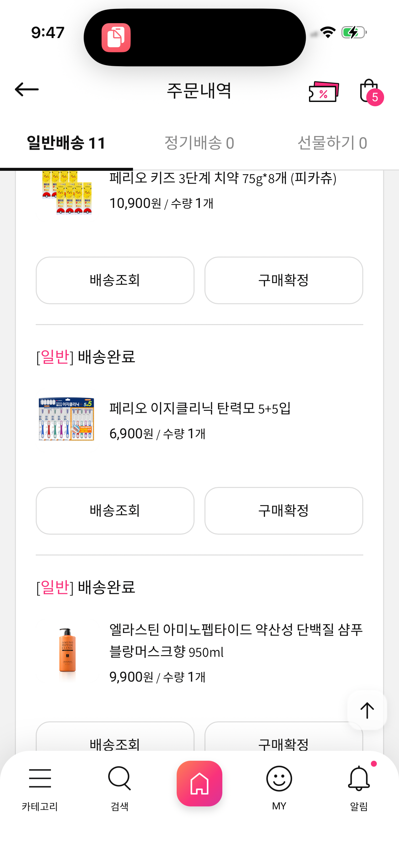
Task: Tap the clipboard icon in Dynamic Island
Action: click(116, 38)
